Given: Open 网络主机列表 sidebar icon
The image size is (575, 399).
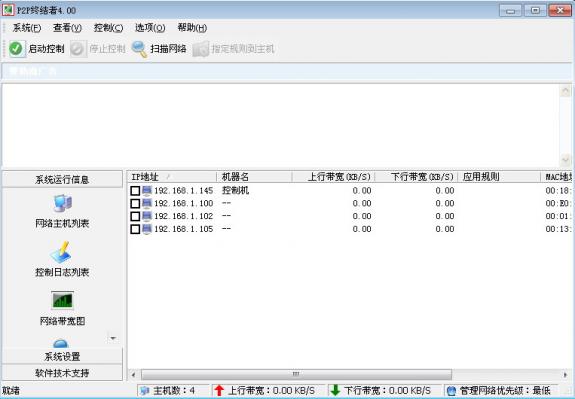Looking at the screenshot, I should point(62,203).
